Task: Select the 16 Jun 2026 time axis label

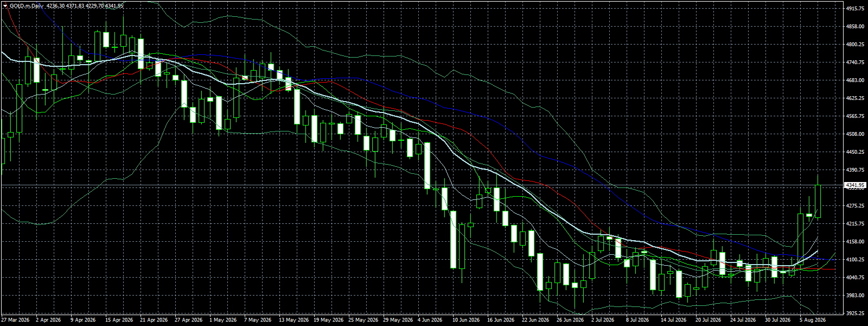Action: point(501,320)
